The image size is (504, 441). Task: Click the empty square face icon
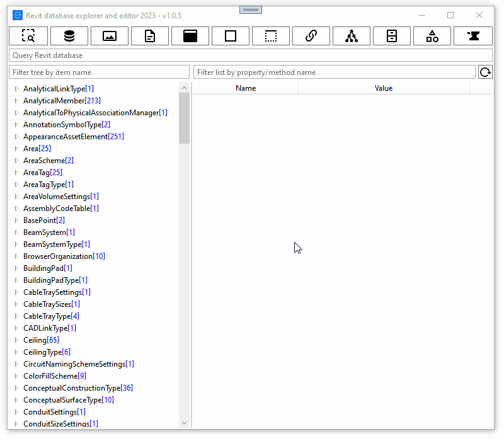coord(231,36)
